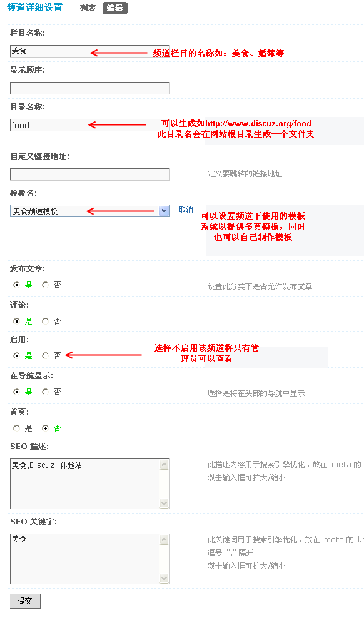364x618 pixels.
Task: Click down arrow of SEO 描述 scrollbar
Action: coord(164,503)
